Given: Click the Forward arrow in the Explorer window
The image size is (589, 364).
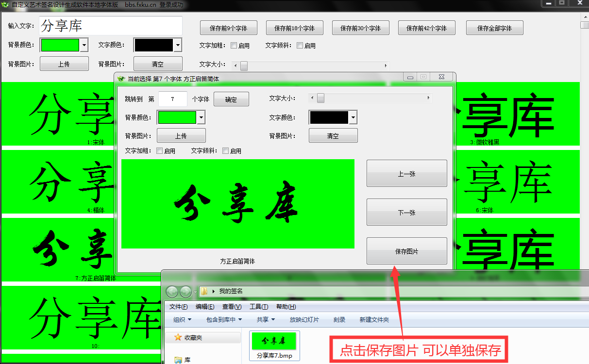Looking at the screenshot, I should coord(185,291).
